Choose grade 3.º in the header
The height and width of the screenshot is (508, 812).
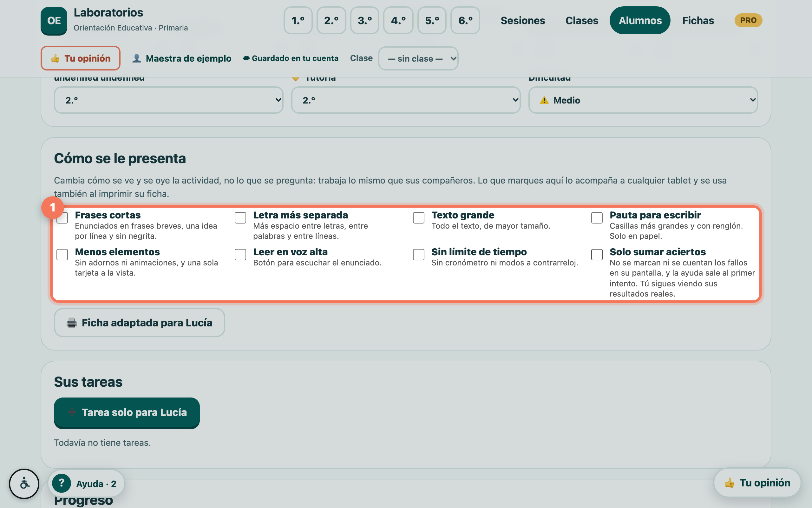[x=365, y=21]
